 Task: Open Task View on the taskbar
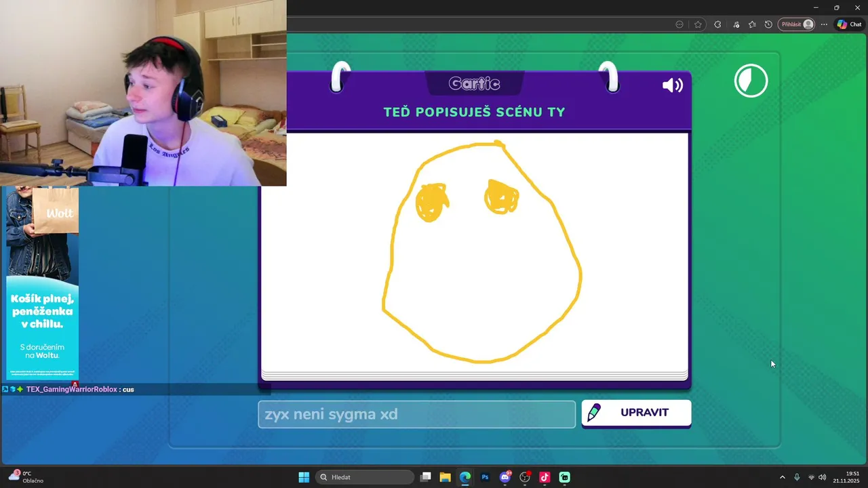[x=425, y=477]
